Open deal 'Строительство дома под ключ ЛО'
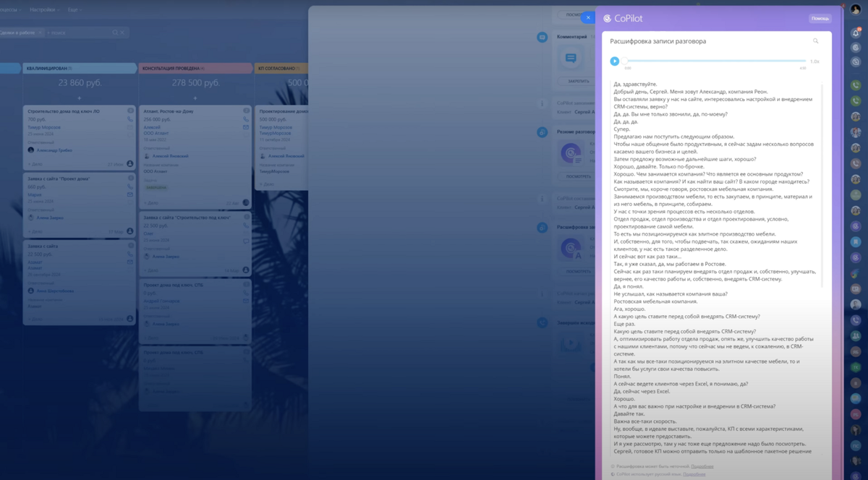868x480 pixels. pos(63,111)
